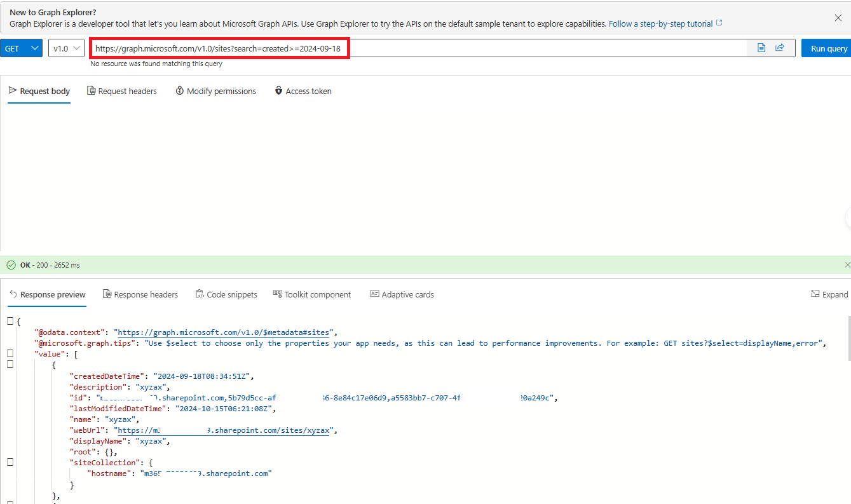Click the "@microsoft.graph.tips" key
The width and height of the screenshot is (851, 504).
tap(86, 343)
